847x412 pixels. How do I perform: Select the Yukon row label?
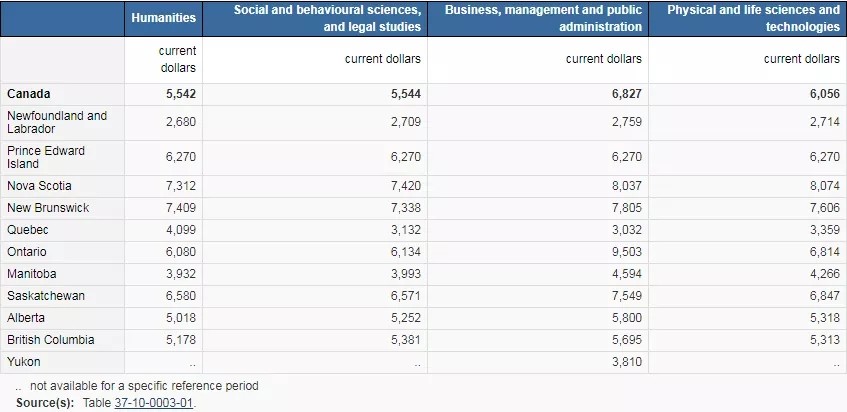pyautogui.click(x=24, y=362)
